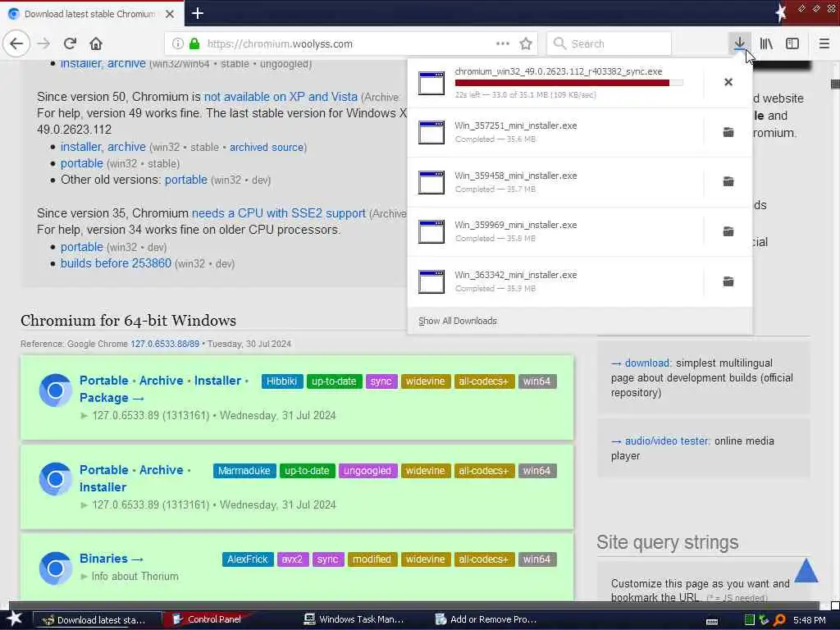Screen dimensions: 840x630
Task: Click Package link in the Hibbiki card
Action: click(x=112, y=398)
